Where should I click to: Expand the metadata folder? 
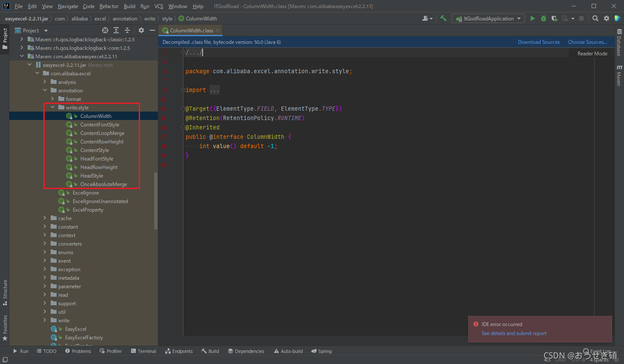coord(45,278)
